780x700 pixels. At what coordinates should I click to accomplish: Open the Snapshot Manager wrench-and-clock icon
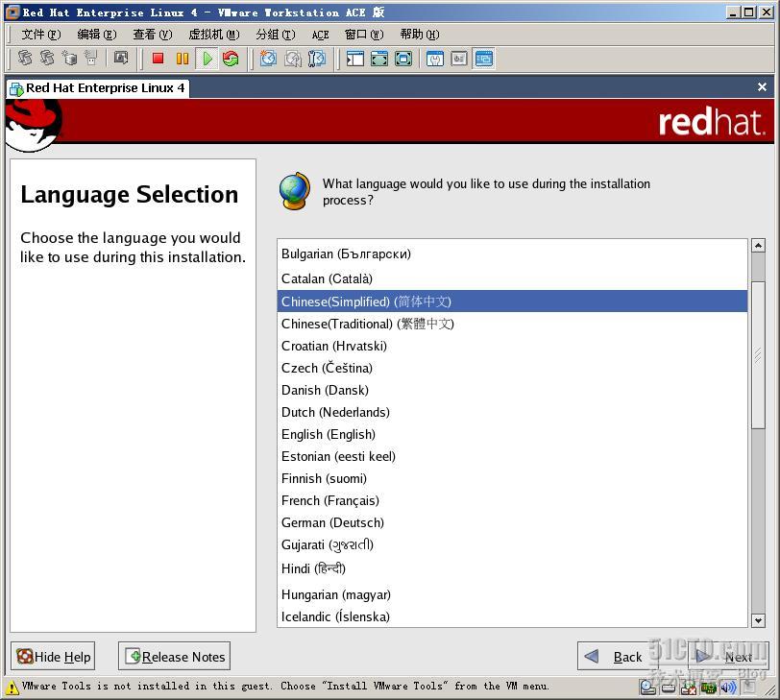(317, 59)
